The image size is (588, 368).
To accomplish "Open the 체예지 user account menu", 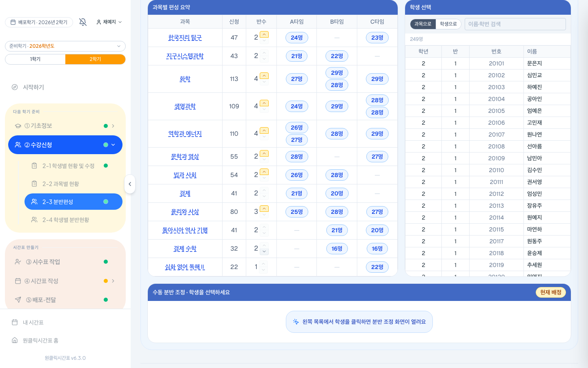I will point(109,22).
